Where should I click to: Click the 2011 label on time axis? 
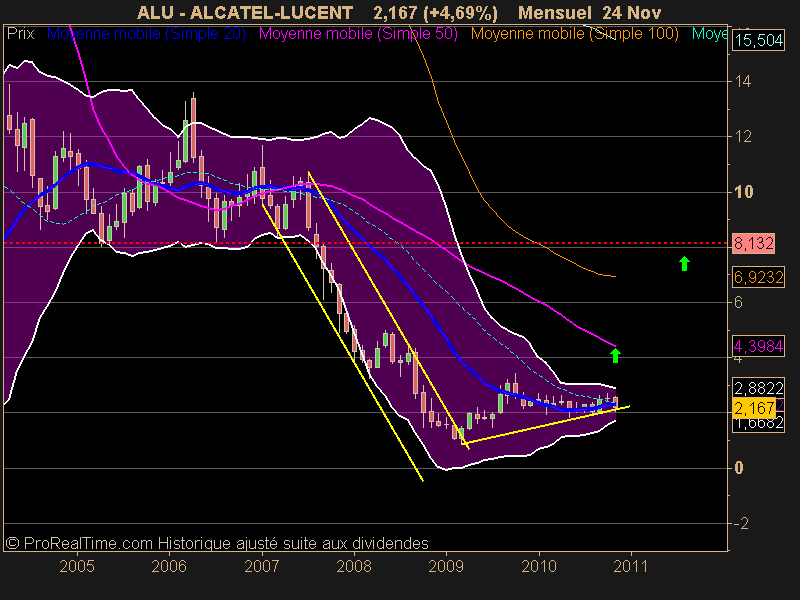(x=630, y=566)
